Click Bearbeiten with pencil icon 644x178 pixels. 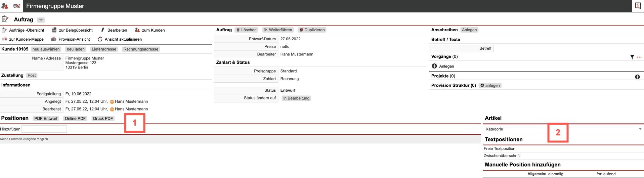coord(114,30)
